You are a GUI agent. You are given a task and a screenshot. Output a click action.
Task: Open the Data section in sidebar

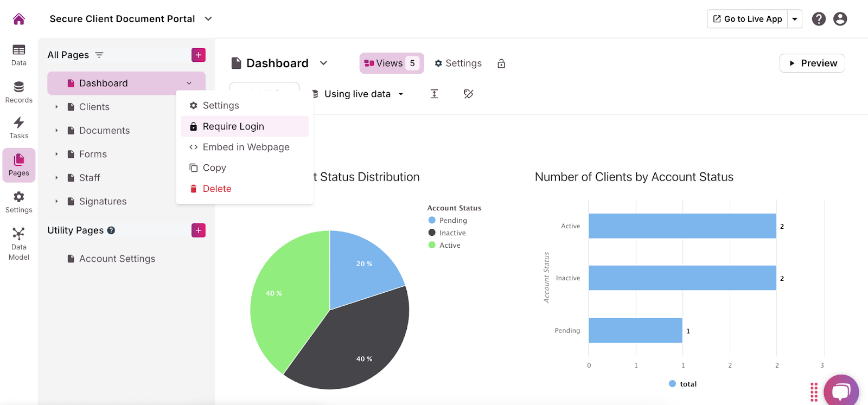point(19,55)
